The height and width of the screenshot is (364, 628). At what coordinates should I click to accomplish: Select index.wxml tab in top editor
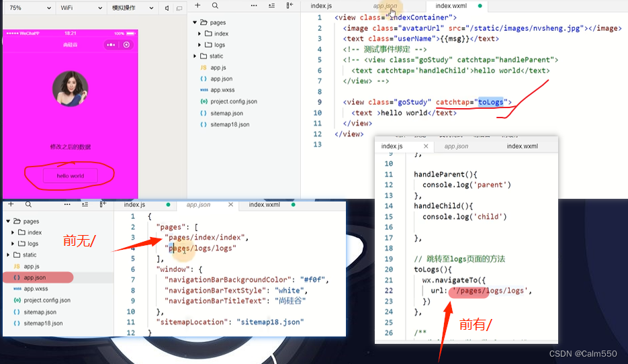click(x=451, y=5)
